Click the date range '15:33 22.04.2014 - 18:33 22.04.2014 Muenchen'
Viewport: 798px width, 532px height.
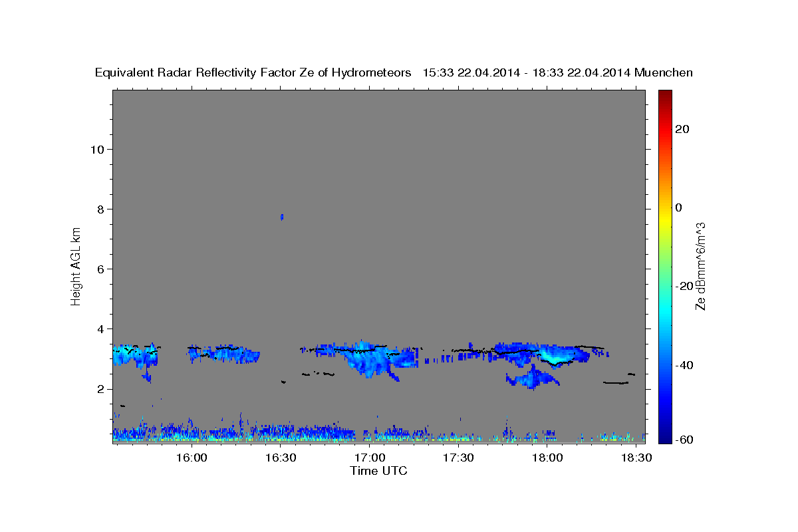(558, 73)
